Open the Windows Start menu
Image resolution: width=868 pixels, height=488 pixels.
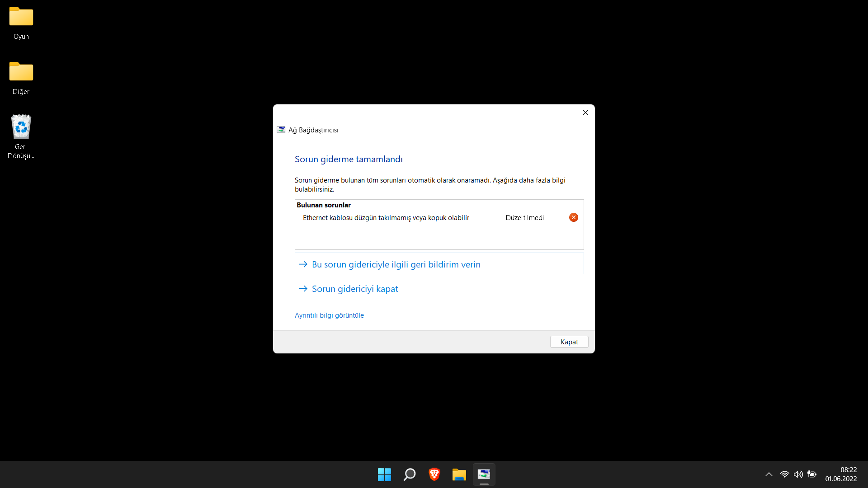coord(384,474)
